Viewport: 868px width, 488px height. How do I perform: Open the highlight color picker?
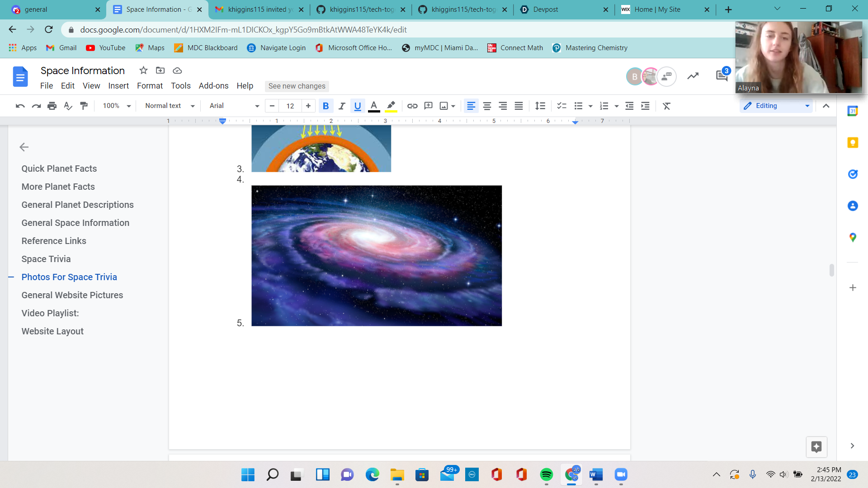pyautogui.click(x=391, y=106)
